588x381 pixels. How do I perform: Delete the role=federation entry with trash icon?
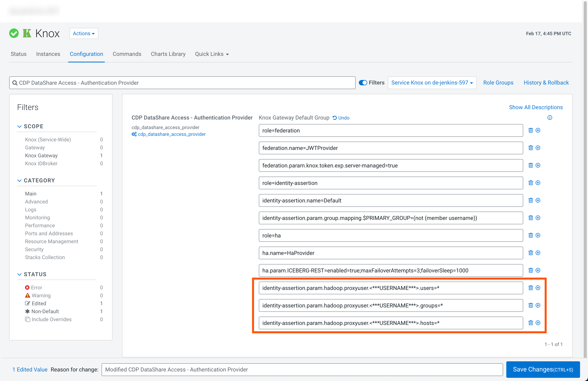click(x=530, y=130)
